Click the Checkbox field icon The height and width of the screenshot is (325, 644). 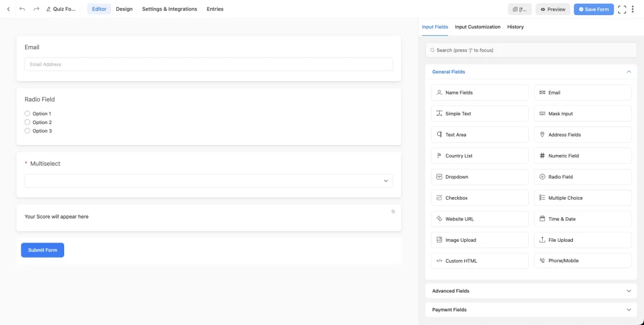[x=439, y=198]
